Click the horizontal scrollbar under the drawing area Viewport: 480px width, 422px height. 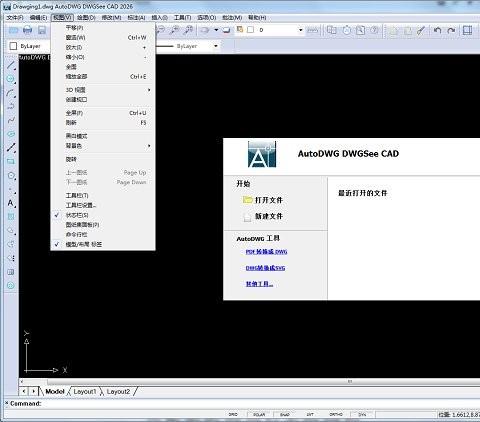click(249, 381)
